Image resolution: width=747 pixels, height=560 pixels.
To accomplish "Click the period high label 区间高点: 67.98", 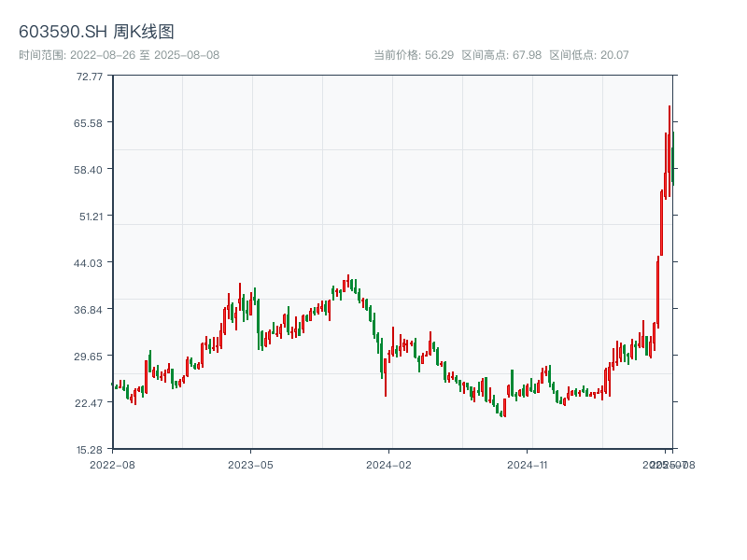I will (501, 55).
